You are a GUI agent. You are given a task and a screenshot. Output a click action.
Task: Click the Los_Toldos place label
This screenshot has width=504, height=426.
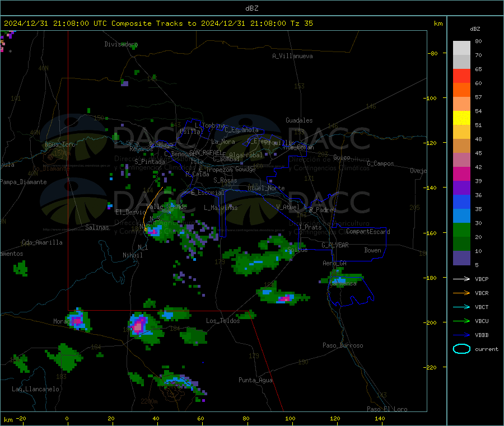point(223,321)
